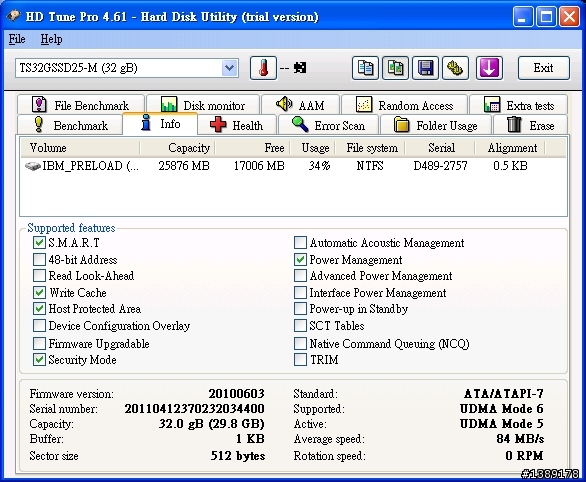
Task: Click the temperature thermometer icon
Action: (263, 68)
